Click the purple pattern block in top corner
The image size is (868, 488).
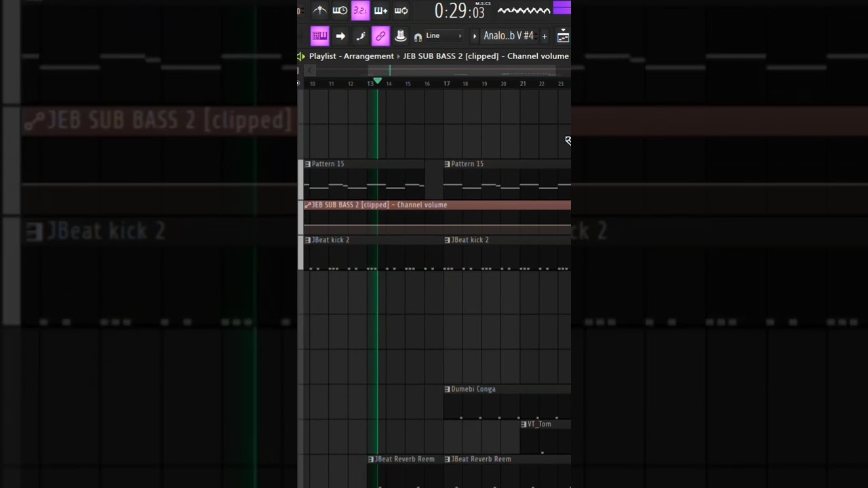(562, 7)
